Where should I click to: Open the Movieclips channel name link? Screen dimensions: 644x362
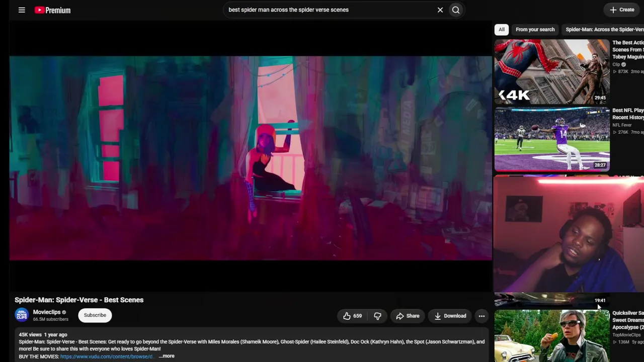[x=47, y=312]
